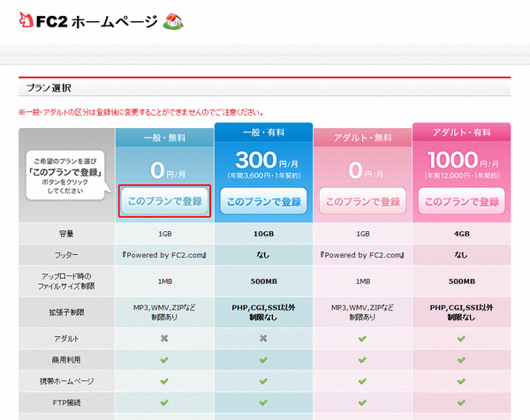Click the プラン選択 section heading
The width and height of the screenshot is (530, 420).
click(x=49, y=88)
